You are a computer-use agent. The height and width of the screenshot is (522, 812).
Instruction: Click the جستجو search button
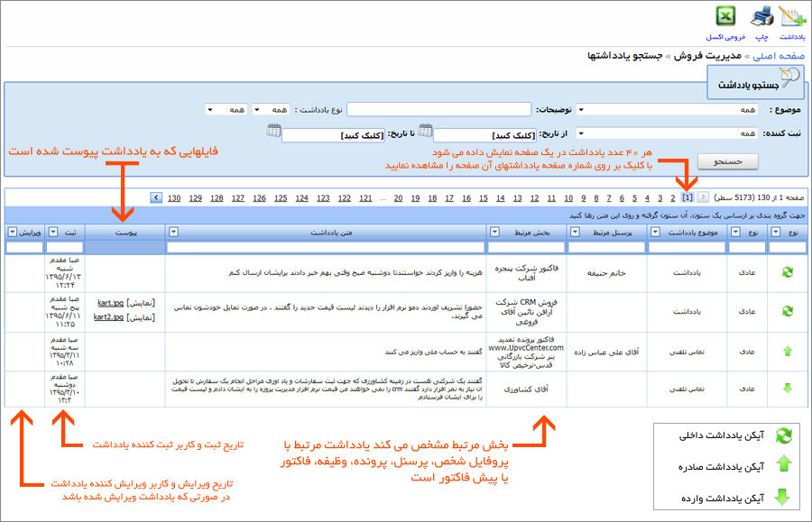727,161
